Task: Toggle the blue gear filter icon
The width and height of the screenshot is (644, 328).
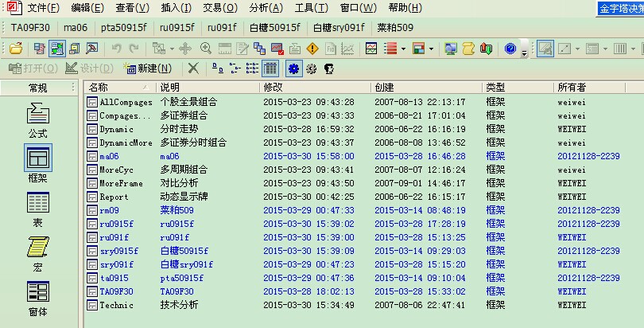Action: point(293,68)
